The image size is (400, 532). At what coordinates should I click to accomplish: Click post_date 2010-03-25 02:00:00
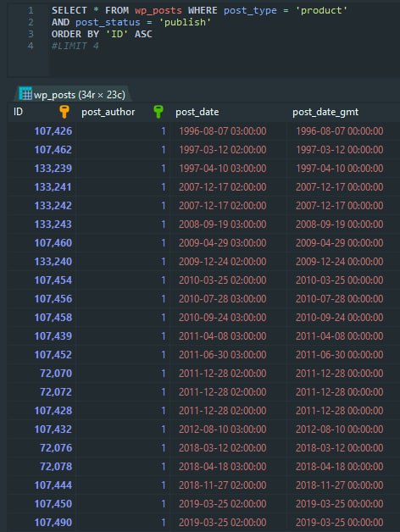click(x=223, y=280)
